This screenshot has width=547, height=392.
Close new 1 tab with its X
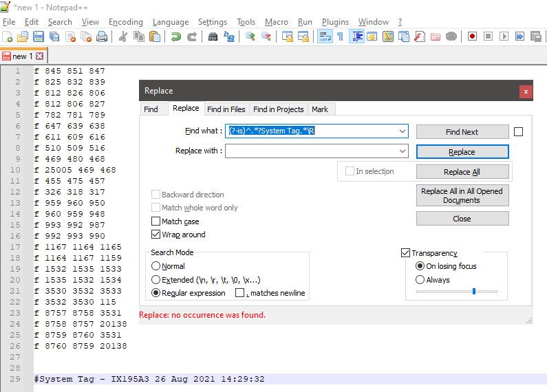pyautogui.click(x=40, y=56)
